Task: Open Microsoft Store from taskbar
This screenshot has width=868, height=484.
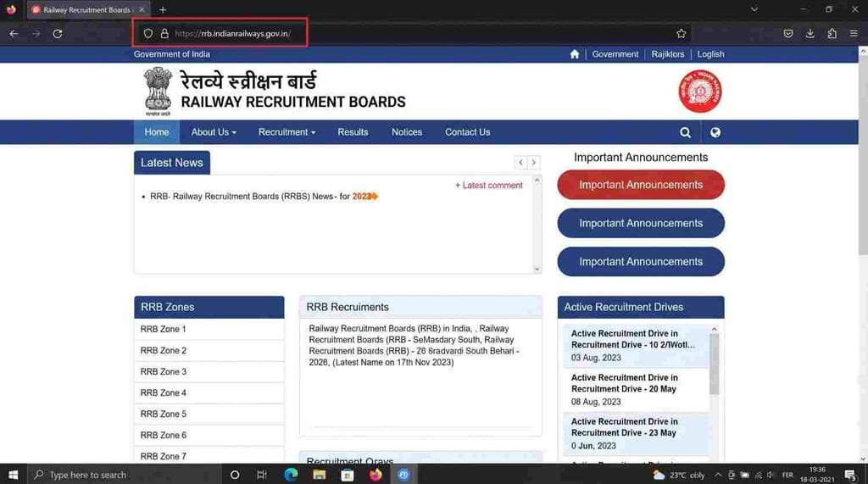Action: click(x=347, y=475)
